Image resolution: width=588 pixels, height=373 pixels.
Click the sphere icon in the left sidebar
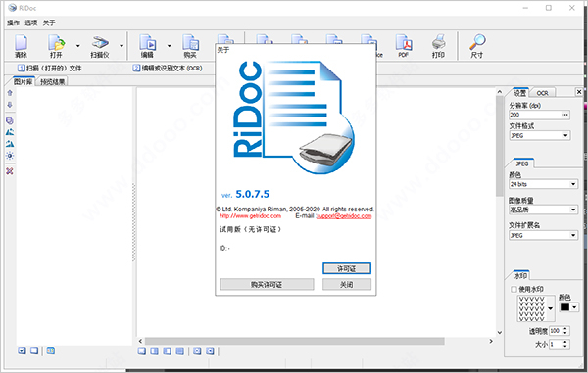coord(10,120)
